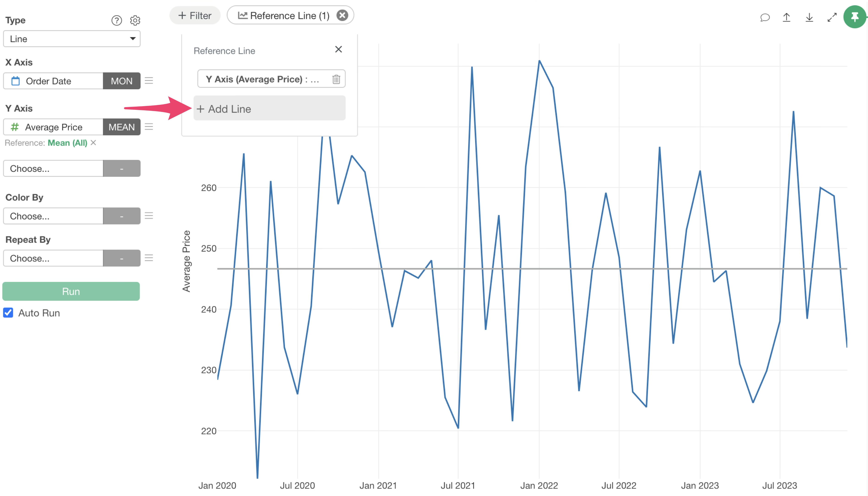Click the green Run button

point(71,291)
